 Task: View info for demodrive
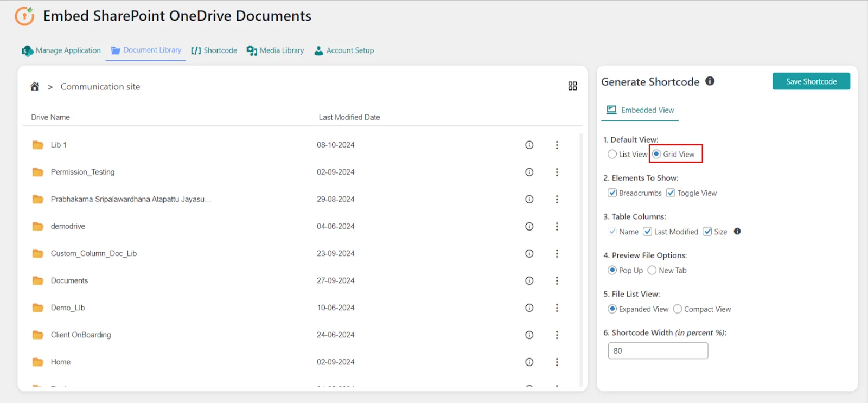tap(529, 226)
